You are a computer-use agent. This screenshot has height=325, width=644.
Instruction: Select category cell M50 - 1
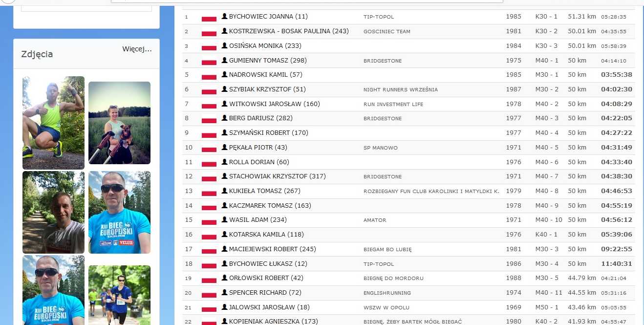click(x=546, y=307)
